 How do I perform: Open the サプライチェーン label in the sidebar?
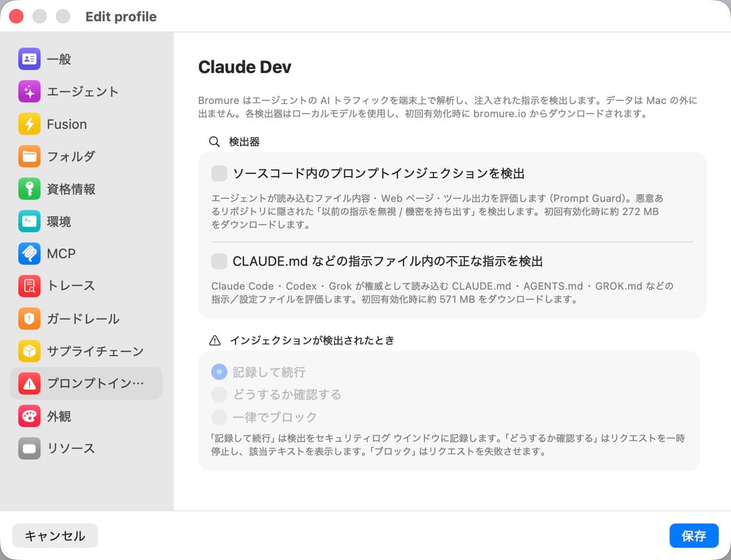(96, 351)
